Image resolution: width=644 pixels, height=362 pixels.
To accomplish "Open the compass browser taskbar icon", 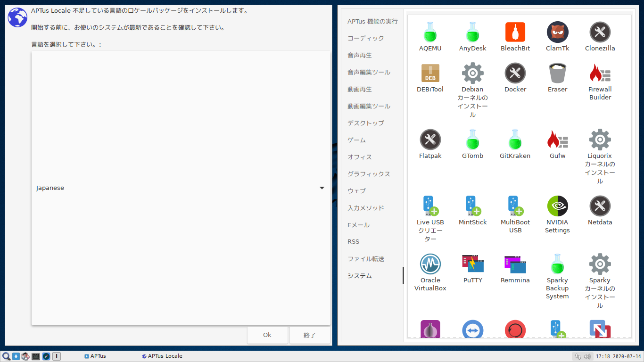I will pyautogui.click(x=46, y=356).
